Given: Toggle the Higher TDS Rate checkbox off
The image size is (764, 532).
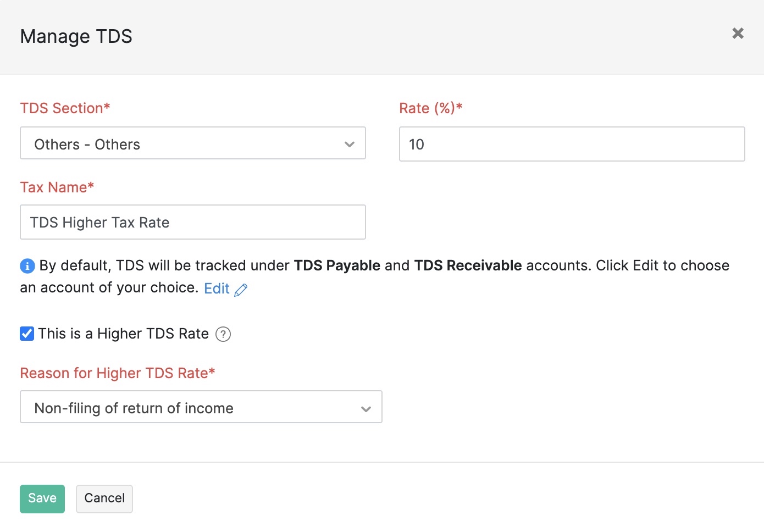Looking at the screenshot, I should [27, 334].
